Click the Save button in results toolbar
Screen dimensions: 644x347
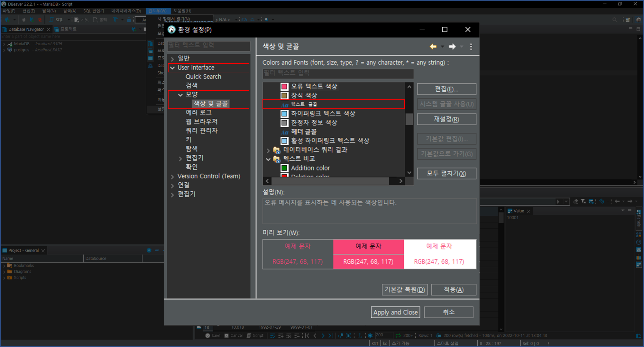click(213, 336)
